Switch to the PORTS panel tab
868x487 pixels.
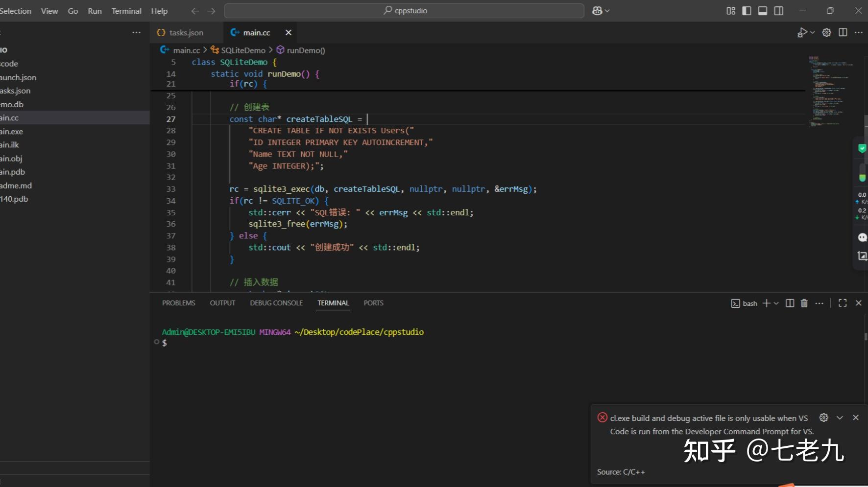pyautogui.click(x=373, y=303)
